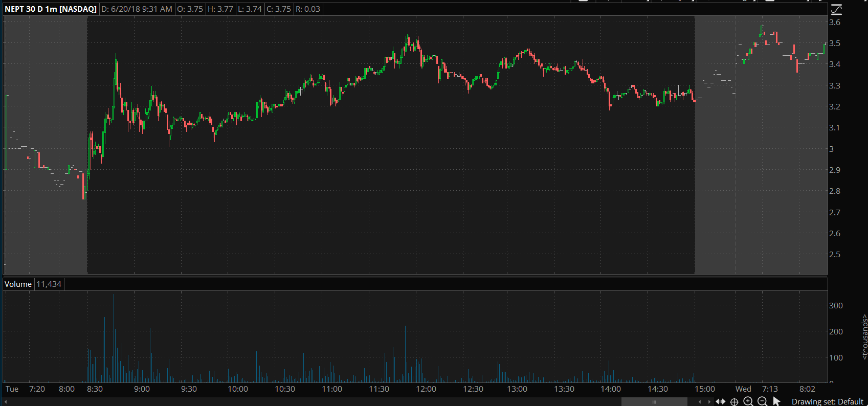
Task: Click the <thousands> volume units label
Action: (864, 336)
